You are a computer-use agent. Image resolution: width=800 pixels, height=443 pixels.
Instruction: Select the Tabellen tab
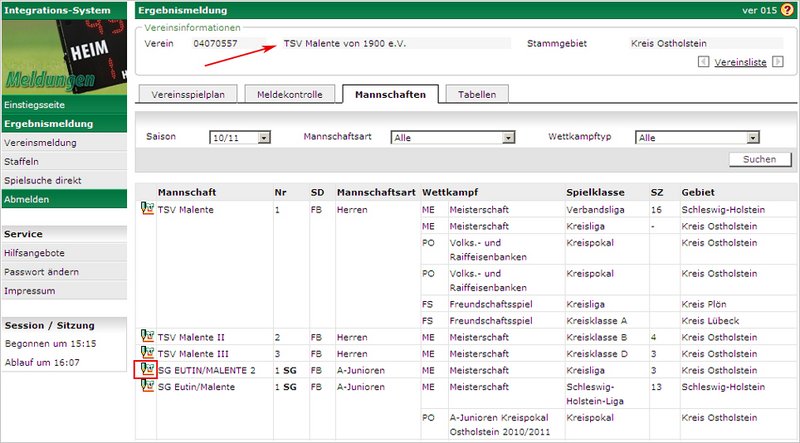(x=478, y=95)
